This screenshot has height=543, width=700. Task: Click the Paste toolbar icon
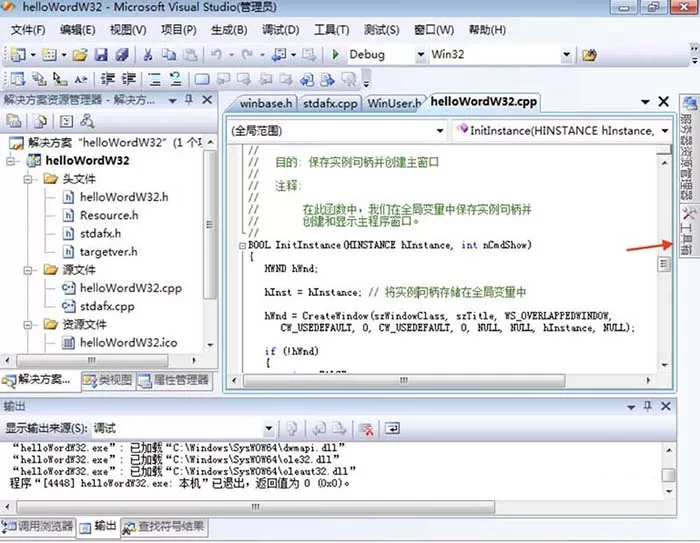(x=190, y=55)
